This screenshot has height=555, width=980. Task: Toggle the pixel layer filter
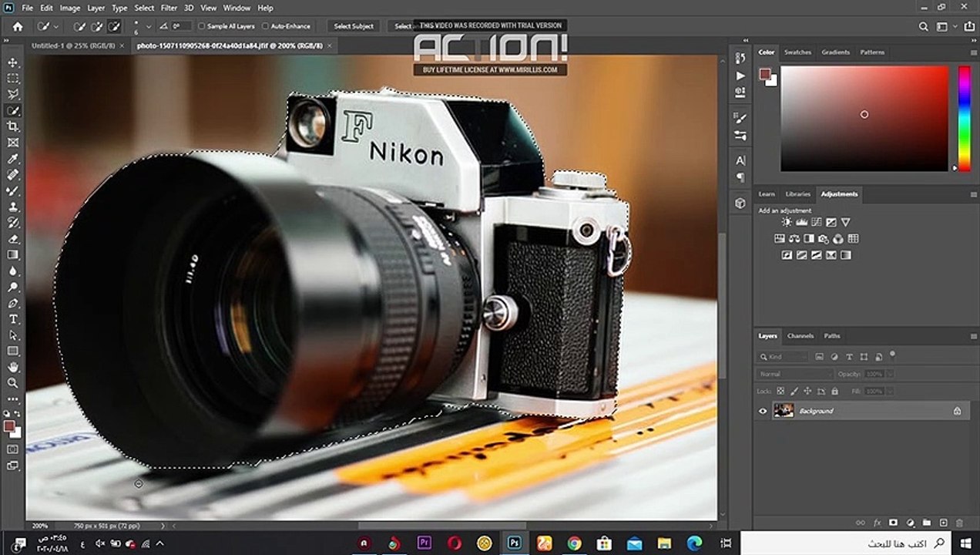pos(819,357)
